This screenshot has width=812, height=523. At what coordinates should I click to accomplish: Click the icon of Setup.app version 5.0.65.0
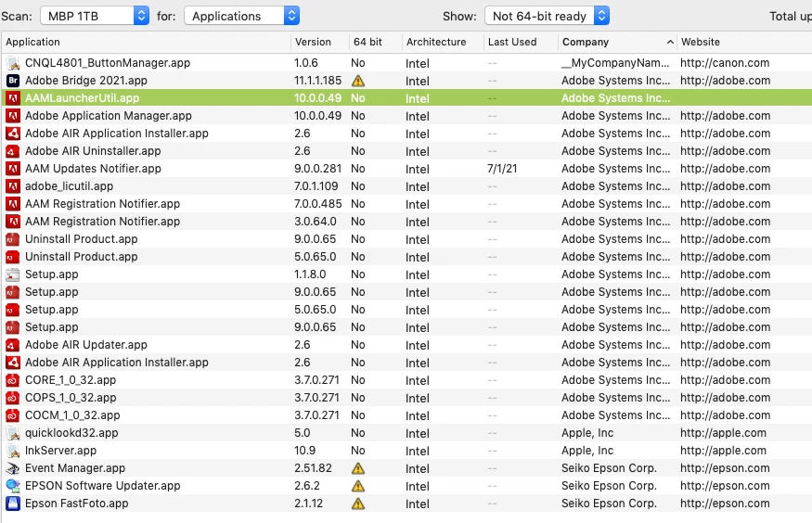[13, 310]
